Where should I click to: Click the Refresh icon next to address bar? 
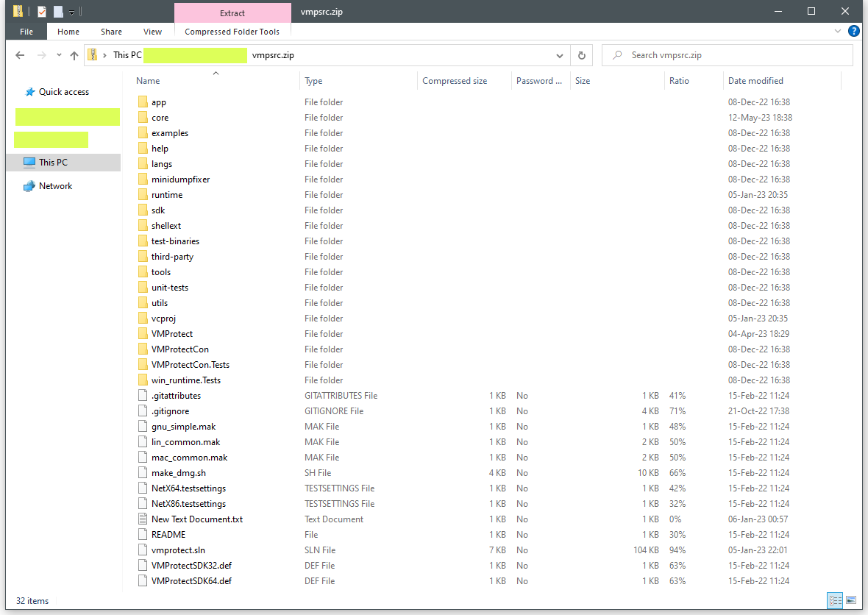click(x=581, y=54)
